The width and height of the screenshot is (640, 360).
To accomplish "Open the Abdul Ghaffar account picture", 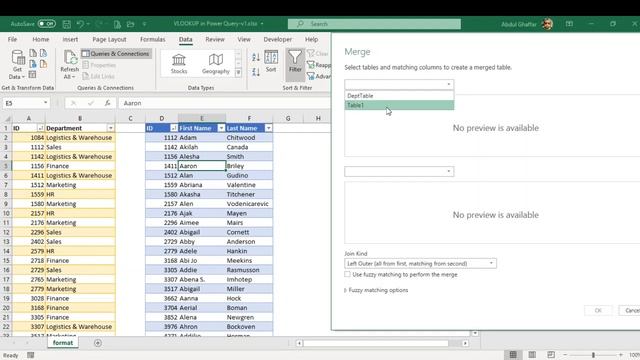I will pyautogui.click(x=547, y=24).
